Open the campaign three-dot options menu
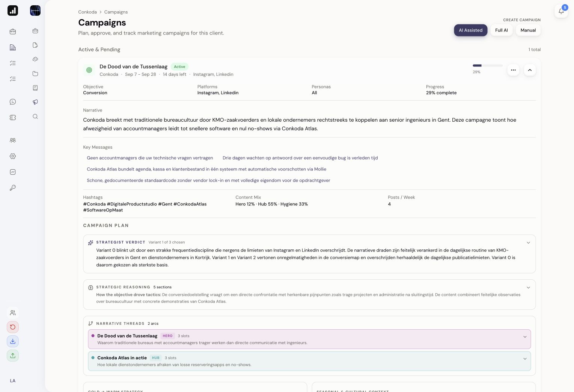574x392 pixels. point(513,70)
